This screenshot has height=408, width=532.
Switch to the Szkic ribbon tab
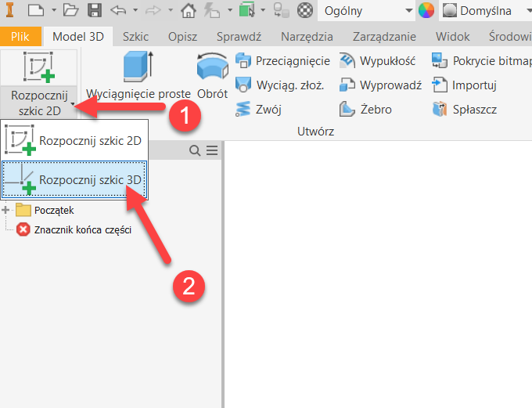coord(135,38)
